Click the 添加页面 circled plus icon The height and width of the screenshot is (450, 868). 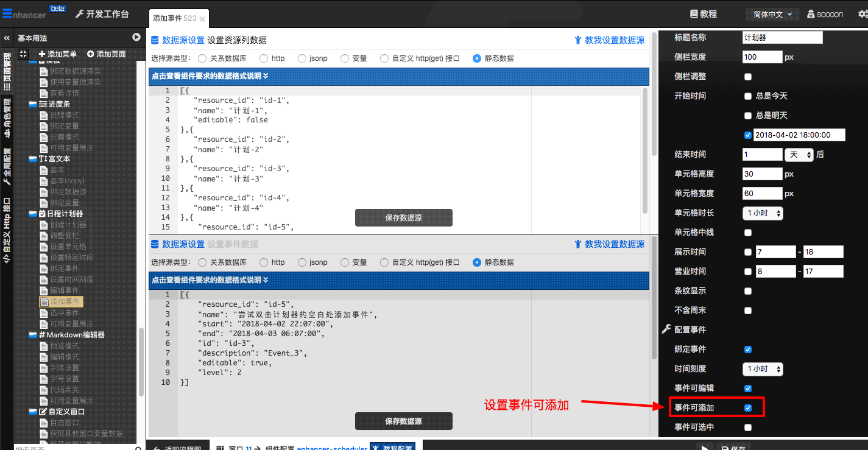coord(91,54)
